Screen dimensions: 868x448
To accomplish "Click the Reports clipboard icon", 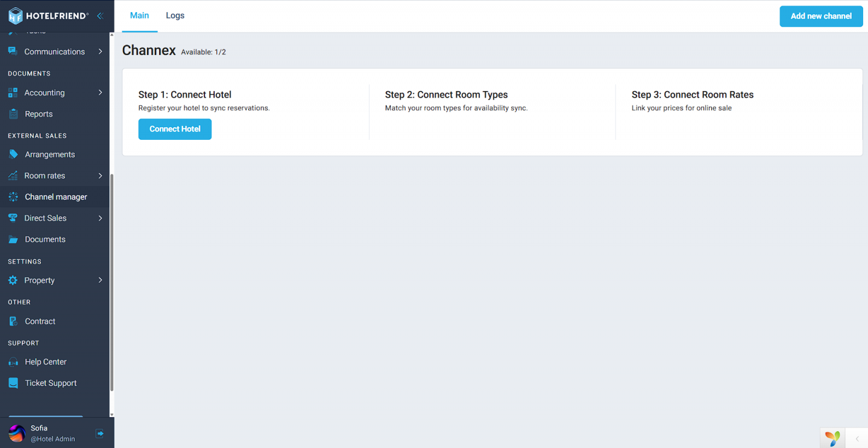I will (x=13, y=114).
